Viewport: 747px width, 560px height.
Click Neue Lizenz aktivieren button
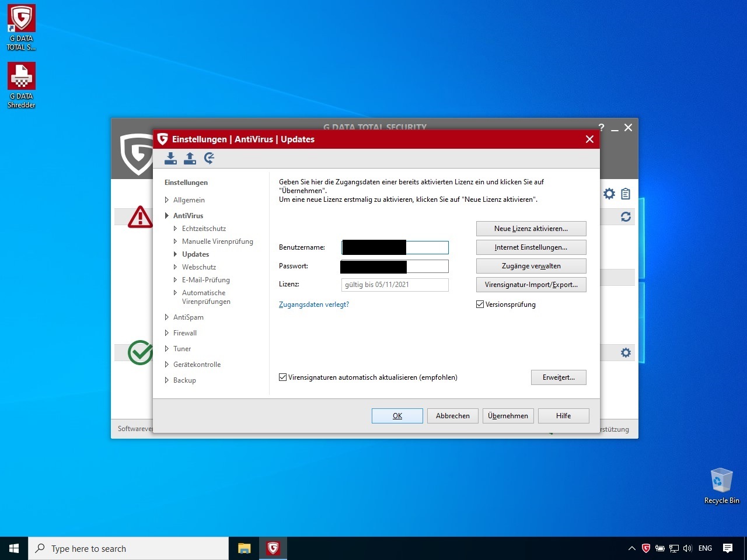pos(531,229)
